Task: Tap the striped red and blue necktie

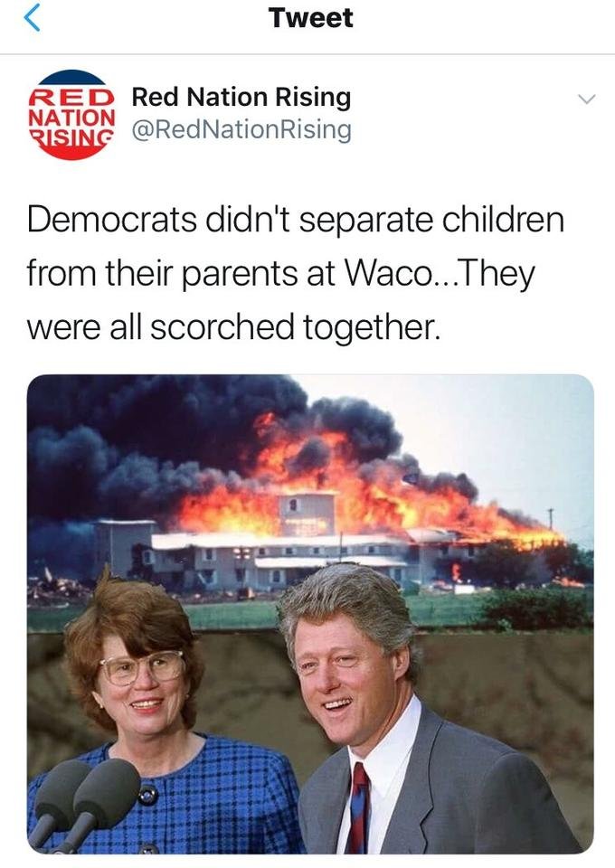Action: click(x=357, y=808)
